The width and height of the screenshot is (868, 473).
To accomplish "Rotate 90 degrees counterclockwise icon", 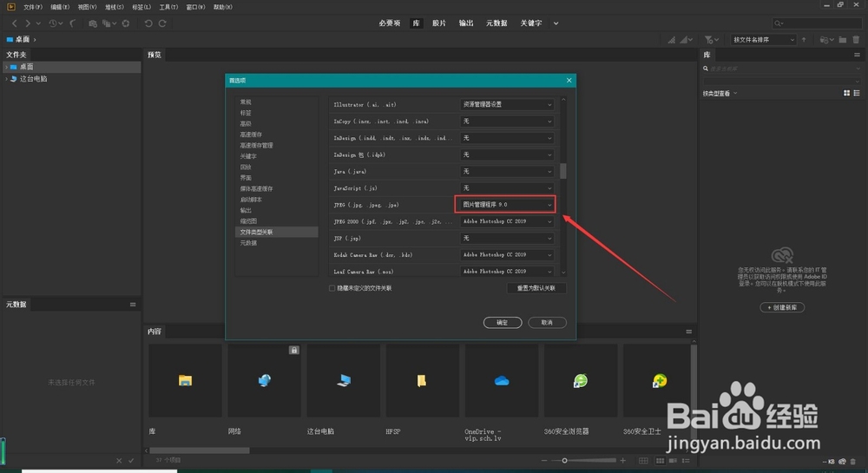I will coord(148,23).
